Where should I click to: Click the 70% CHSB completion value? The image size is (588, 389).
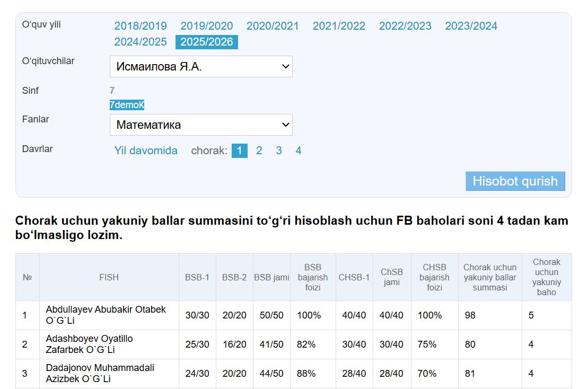427,374
